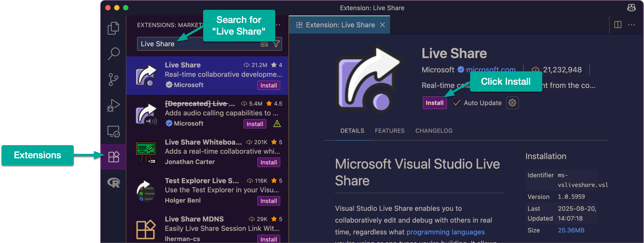Open the editor More Actions menu
Viewport: 644px width, 243px height.
tap(632, 25)
